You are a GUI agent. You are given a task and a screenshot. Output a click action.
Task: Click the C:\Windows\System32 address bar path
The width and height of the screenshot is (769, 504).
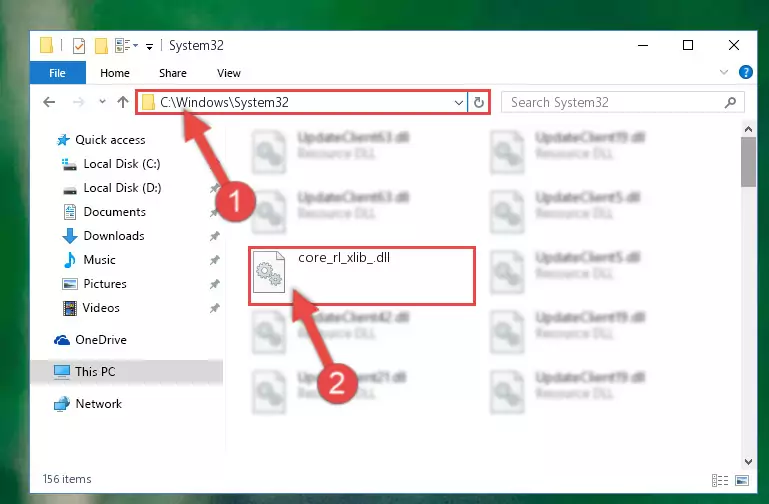(224, 102)
